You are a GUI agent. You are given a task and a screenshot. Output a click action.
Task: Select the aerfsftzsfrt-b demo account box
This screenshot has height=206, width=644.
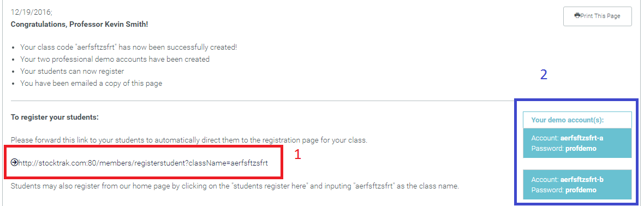(x=577, y=185)
